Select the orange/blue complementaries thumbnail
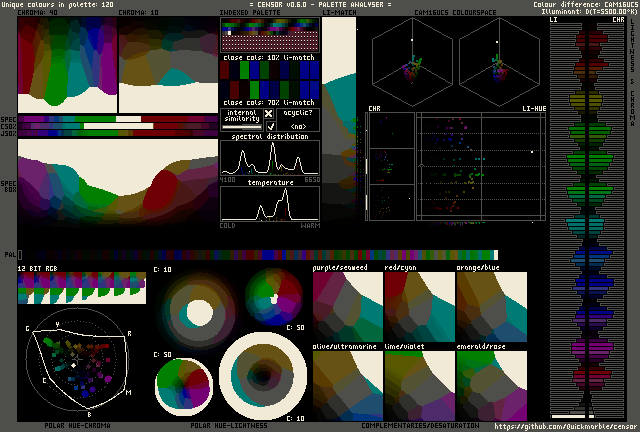The image size is (640, 432). [491, 306]
